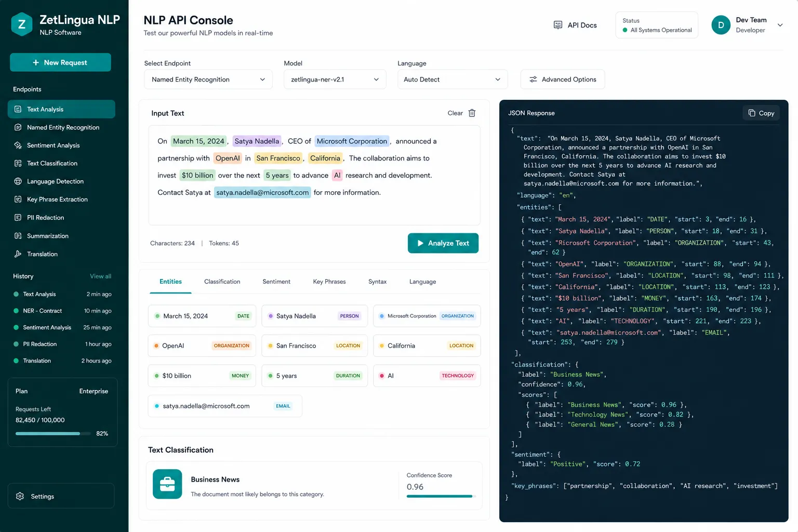
Task: Expand the Dev Team account menu chevron
Action: click(x=780, y=25)
